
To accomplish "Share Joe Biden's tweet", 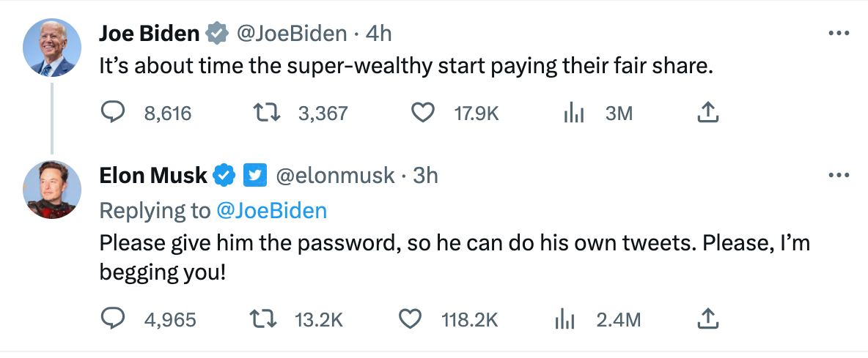I will [x=706, y=113].
